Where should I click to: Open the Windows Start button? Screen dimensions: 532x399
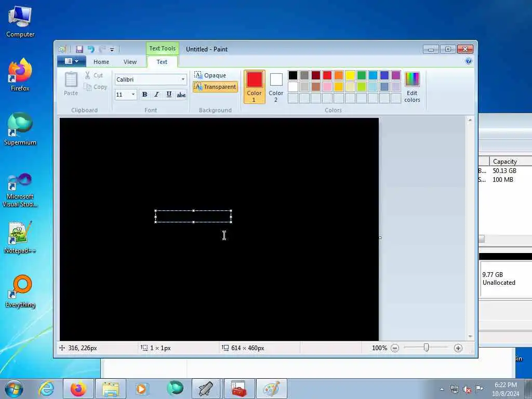point(14,389)
